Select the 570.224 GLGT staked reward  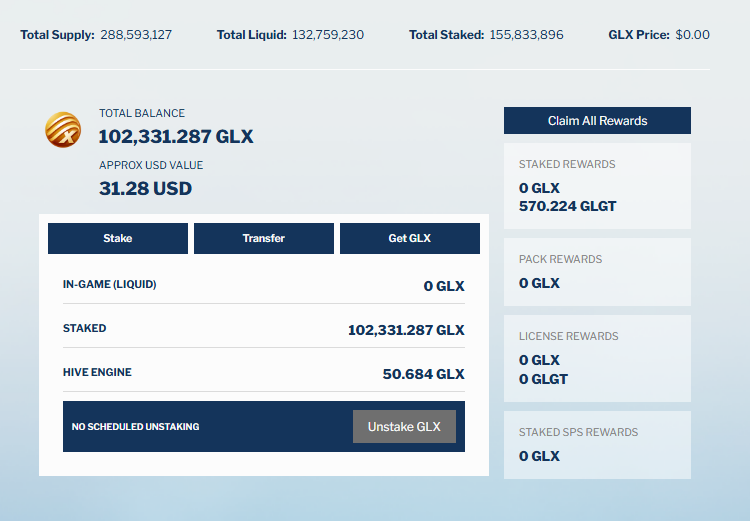567,206
